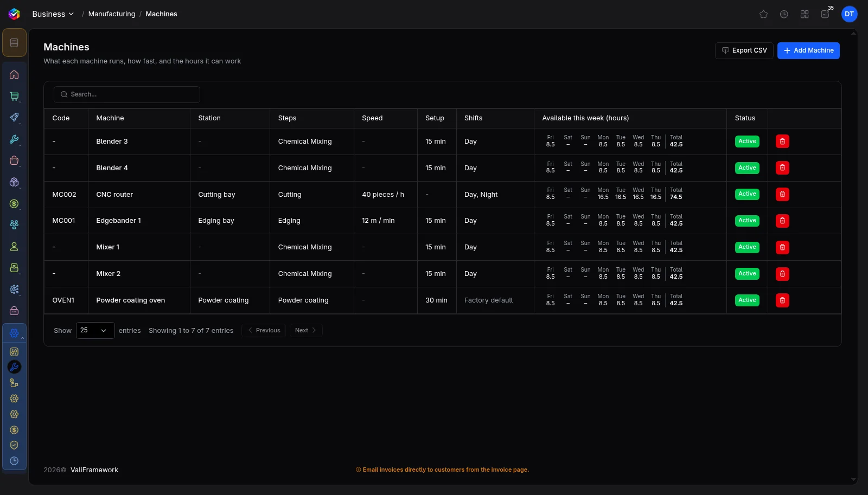This screenshot has width=868, height=495.
Task: Click the green dollar coin sidebar icon
Action: (x=14, y=204)
